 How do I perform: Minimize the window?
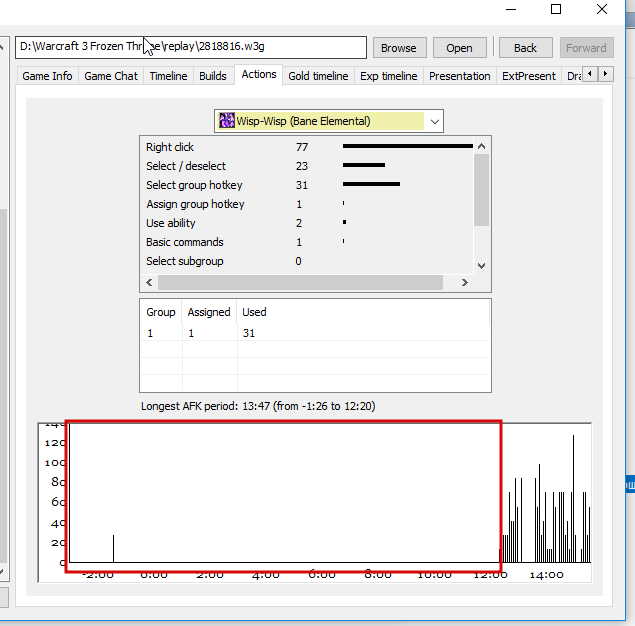(511, 9)
